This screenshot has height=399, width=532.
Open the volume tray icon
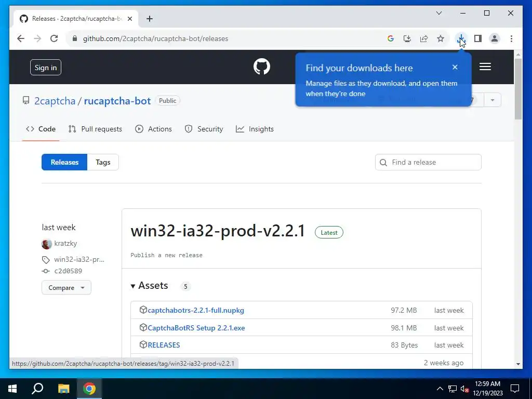point(464,389)
